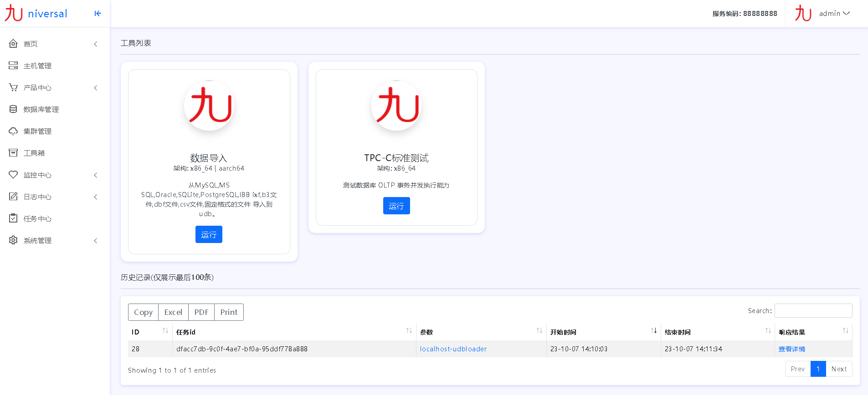868x395 pixels.
Task: Expand the 产品中心 submenu chevron
Action: point(96,88)
